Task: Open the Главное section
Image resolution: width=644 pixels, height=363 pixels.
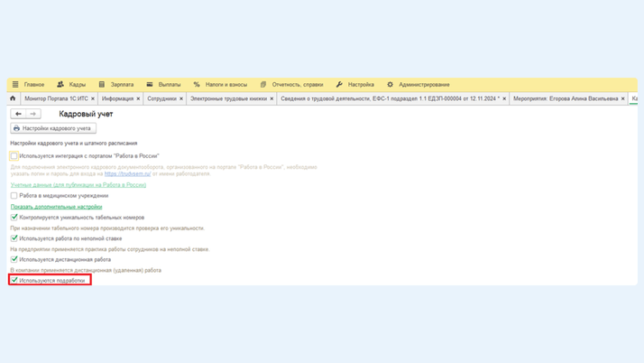Action: [x=34, y=85]
